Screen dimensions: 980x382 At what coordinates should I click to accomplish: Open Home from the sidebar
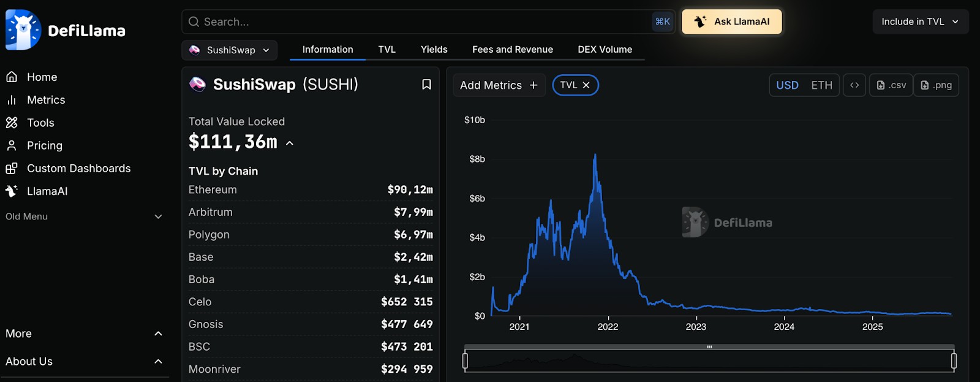coord(42,77)
